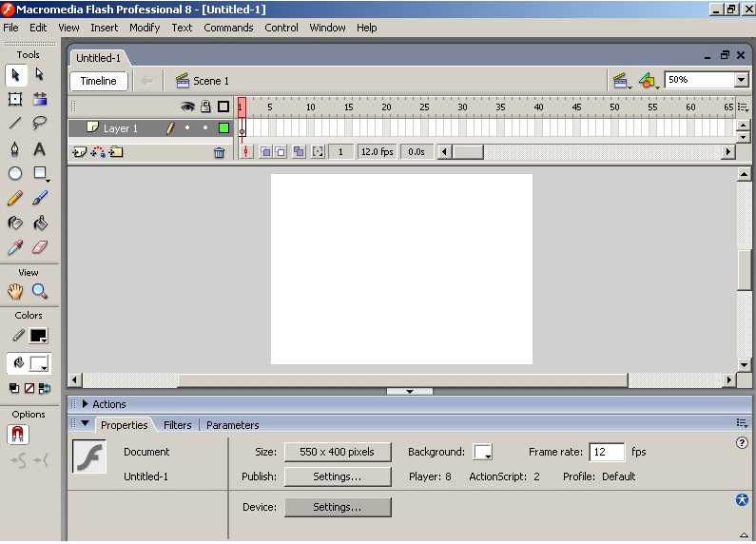Click the Insert Layer Folder icon
The width and height of the screenshot is (756, 544).
[116, 152]
